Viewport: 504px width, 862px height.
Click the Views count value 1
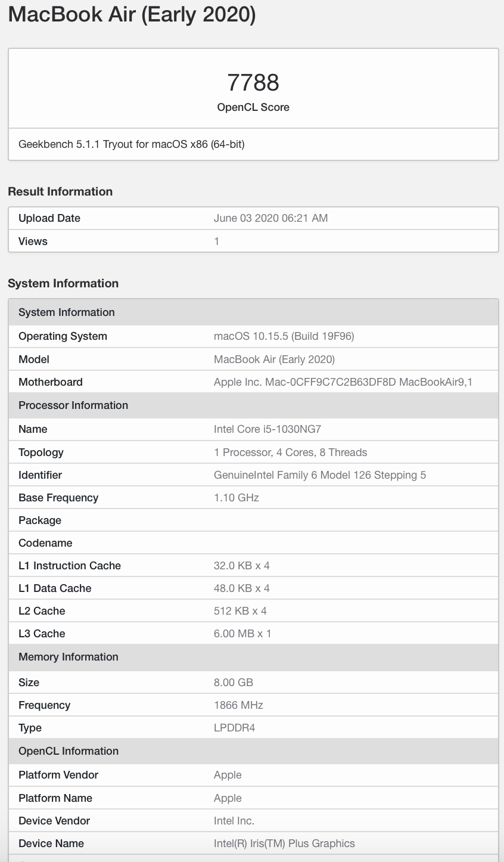pyautogui.click(x=217, y=241)
